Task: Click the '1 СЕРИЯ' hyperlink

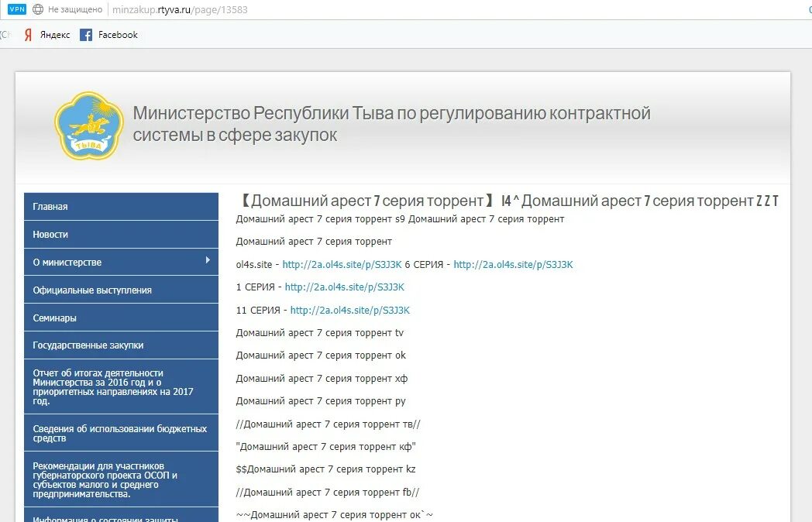Action: tap(346, 287)
